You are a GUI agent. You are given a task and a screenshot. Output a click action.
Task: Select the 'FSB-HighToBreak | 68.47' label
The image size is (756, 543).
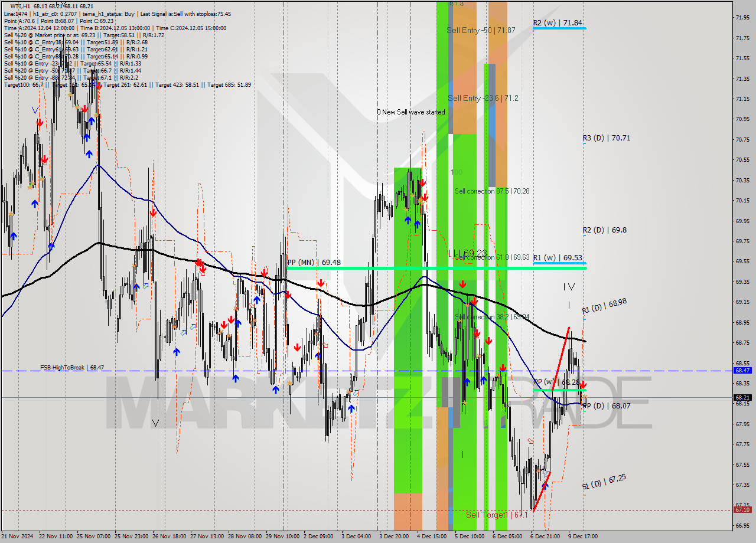(72, 368)
